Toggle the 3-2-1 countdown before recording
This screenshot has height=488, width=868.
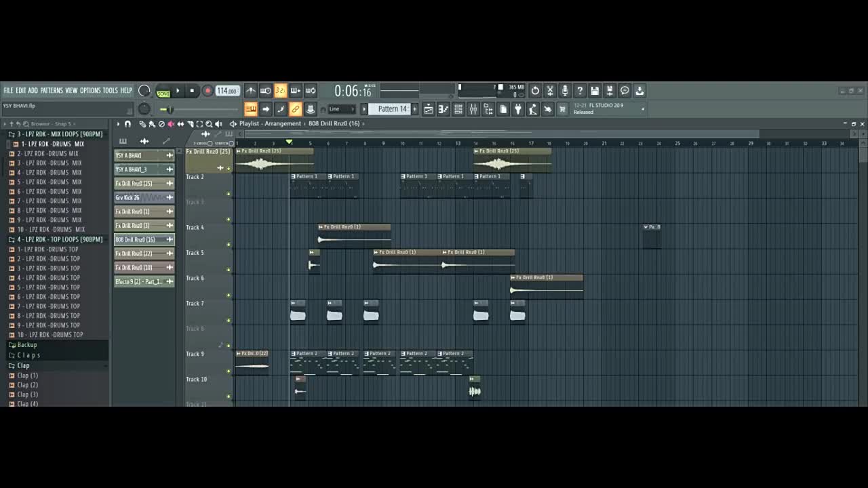click(x=280, y=90)
